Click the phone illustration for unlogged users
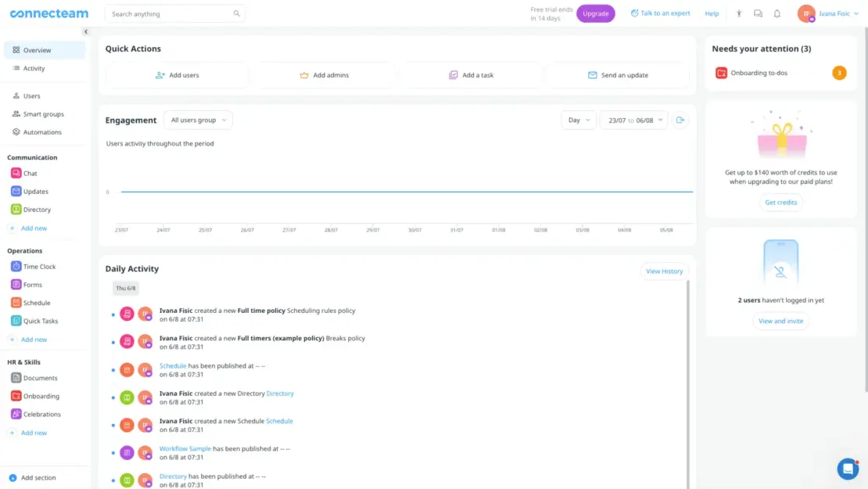The height and width of the screenshot is (489, 868). pyautogui.click(x=780, y=263)
